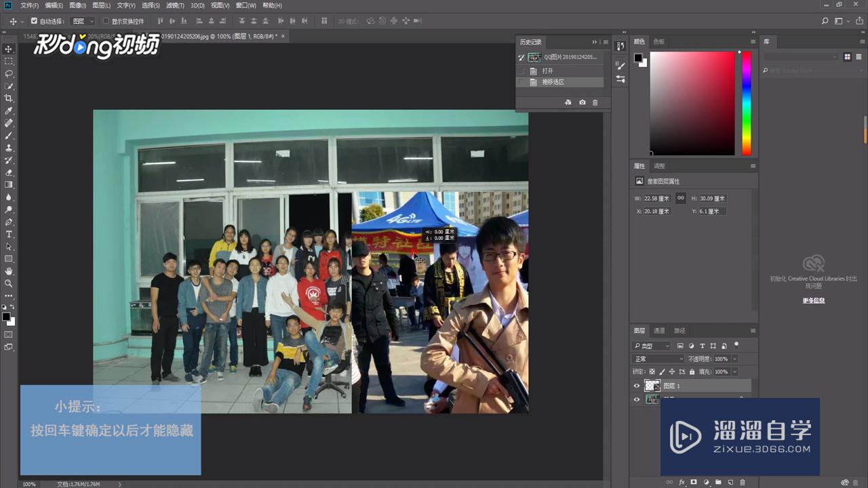The width and height of the screenshot is (868, 488).
Task: Change screen mode icon in toolbar
Action: click(9, 347)
